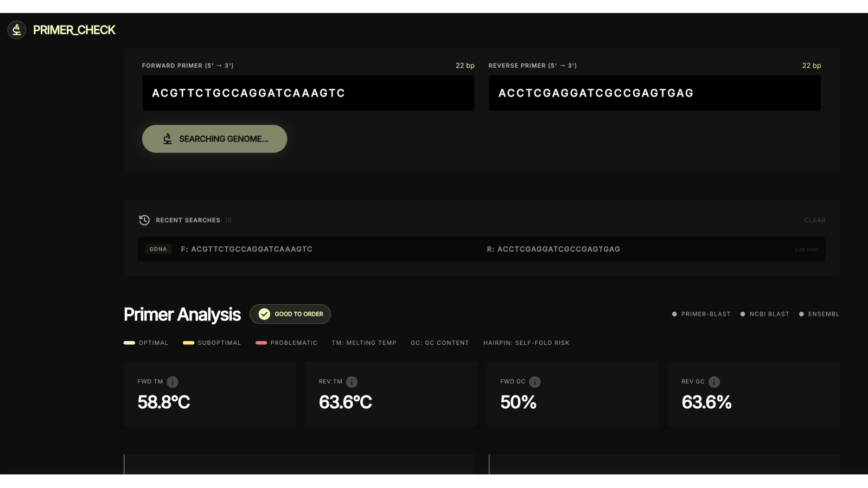The height and width of the screenshot is (488, 868).
Task: Open the info tooltip next to FWD GC
Action: [534, 382]
